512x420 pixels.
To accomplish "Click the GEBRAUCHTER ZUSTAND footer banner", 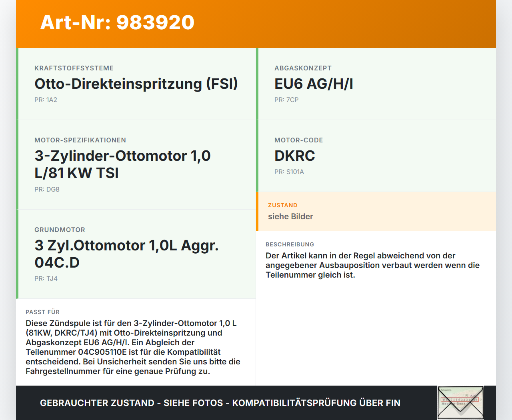I will [220, 403].
